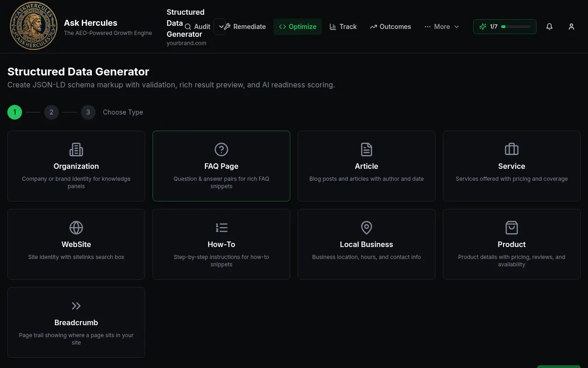
Task: Select the Optimize tab
Action: pyautogui.click(x=298, y=27)
